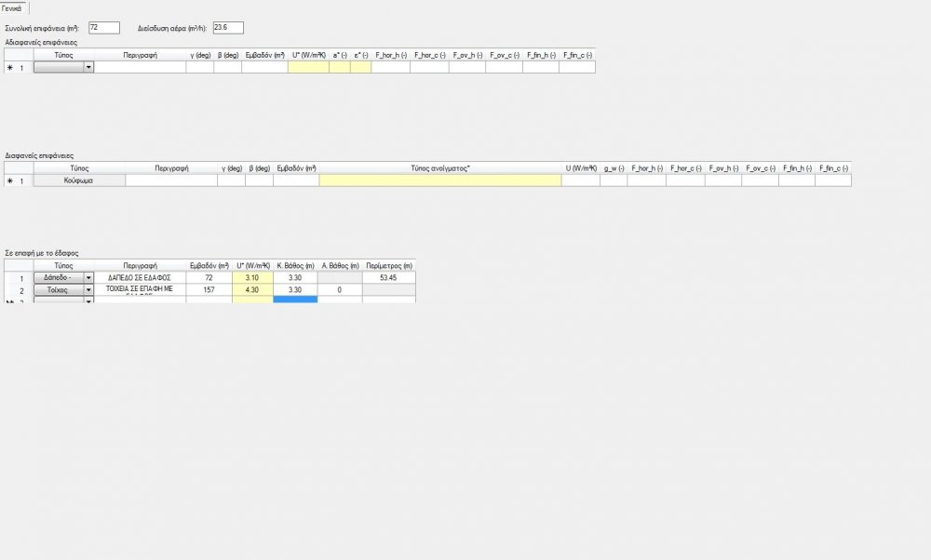931x560 pixels.
Task: Click the U* value 4.30 cell
Action: (x=251, y=290)
